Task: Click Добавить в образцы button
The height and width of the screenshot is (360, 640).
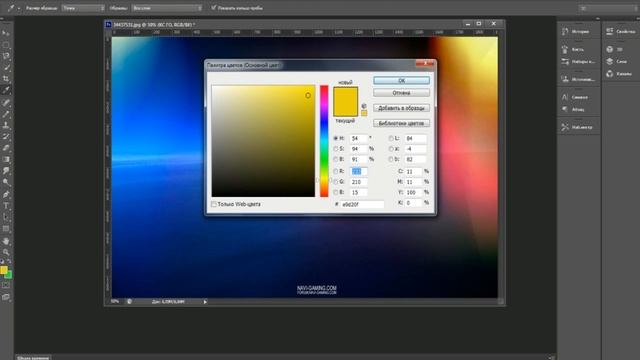Action: [x=401, y=108]
